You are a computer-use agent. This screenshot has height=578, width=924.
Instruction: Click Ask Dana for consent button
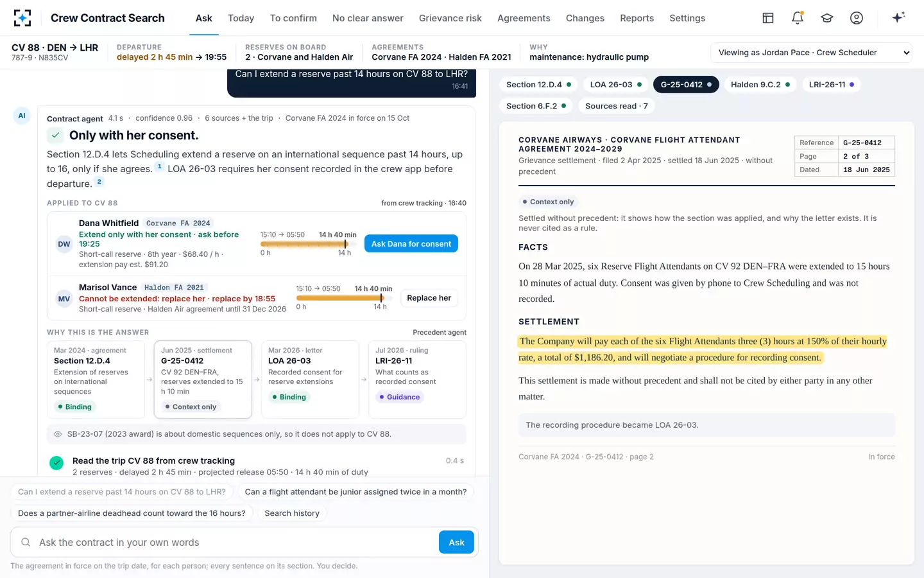411,244
